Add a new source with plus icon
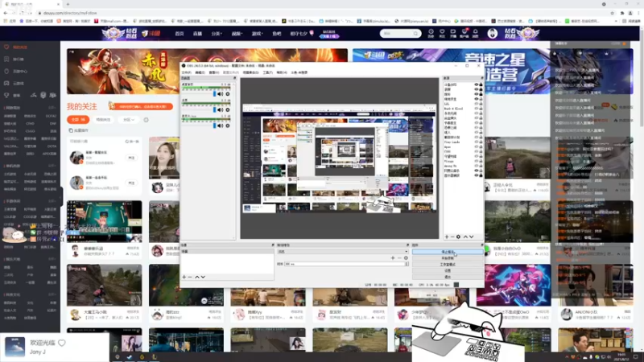 click(x=447, y=237)
